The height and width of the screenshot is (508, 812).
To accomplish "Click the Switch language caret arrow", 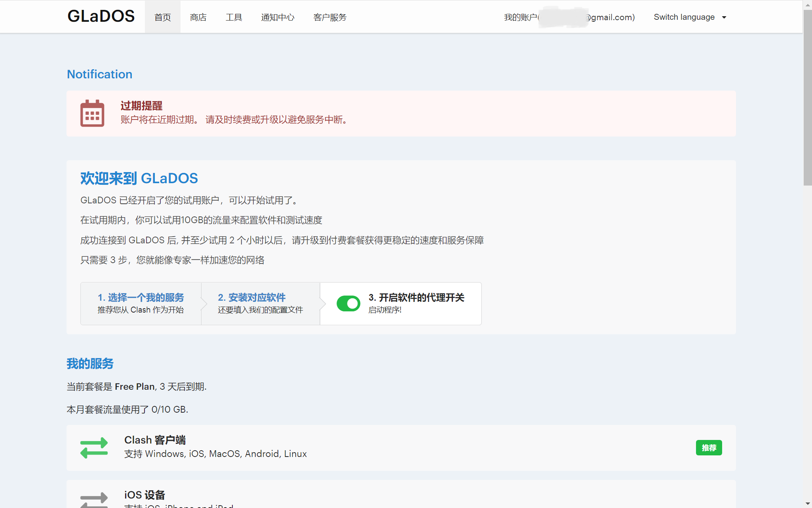I will [x=724, y=17].
